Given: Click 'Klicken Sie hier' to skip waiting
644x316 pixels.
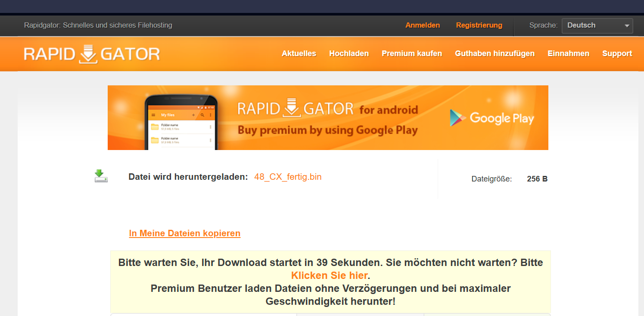Looking at the screenshot, I should click(328, 275).
